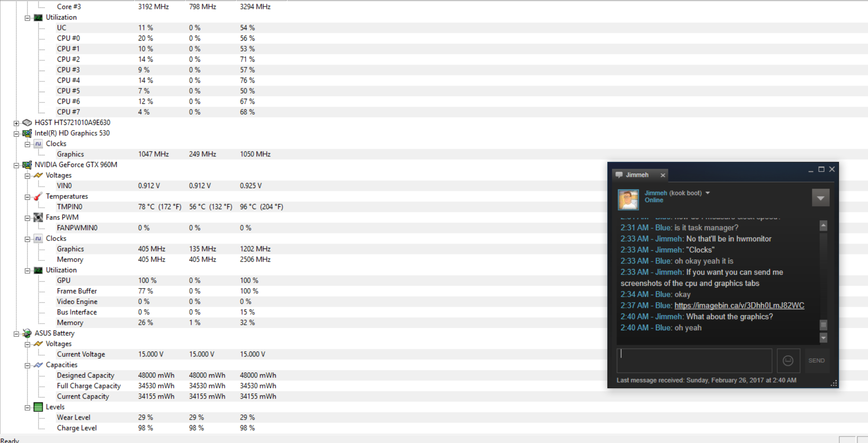Collapse the Intel(R) HD Graphics 530 node

pos(16,133)
